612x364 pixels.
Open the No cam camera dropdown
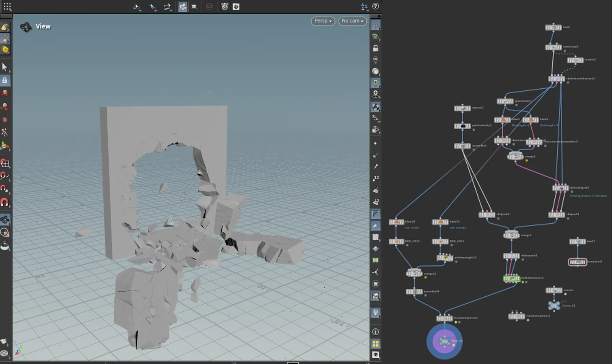tap(352, 21)
